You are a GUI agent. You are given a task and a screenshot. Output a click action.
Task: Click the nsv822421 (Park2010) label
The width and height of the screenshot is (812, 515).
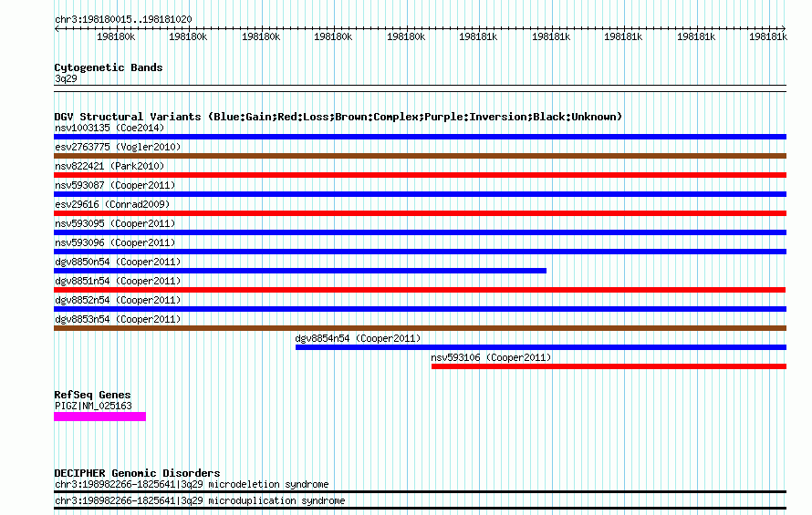(x=109, y=166)
